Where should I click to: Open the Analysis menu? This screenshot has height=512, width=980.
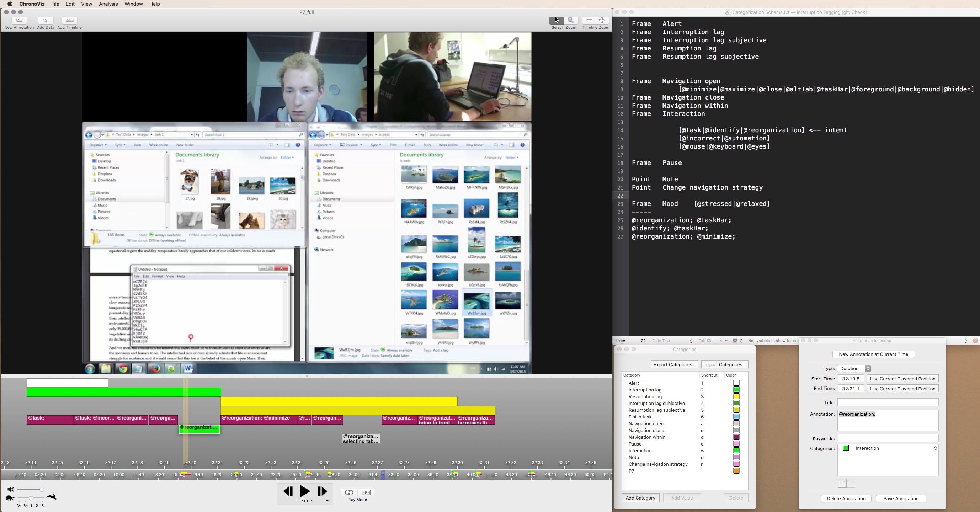click(x=108, y=4)
